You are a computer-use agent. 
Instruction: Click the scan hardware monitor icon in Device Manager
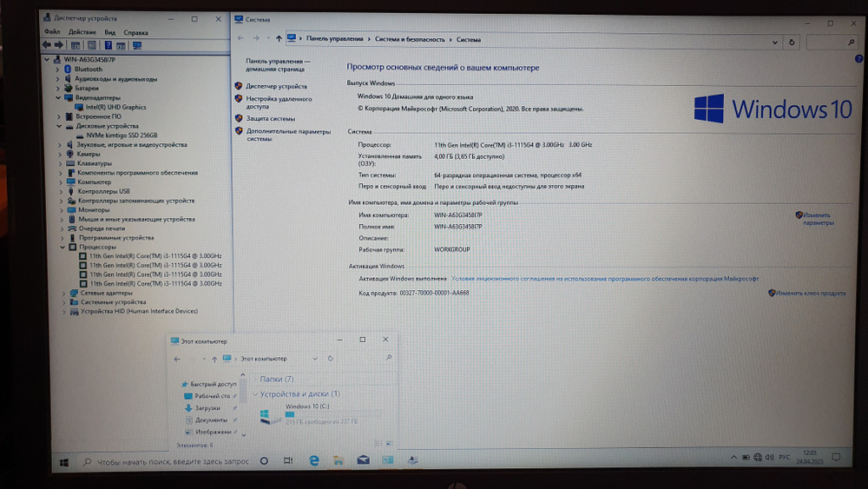click(x=137, y=45)
